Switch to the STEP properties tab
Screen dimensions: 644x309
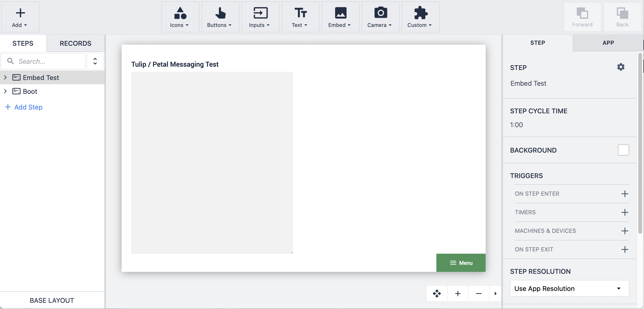point(537,43)
